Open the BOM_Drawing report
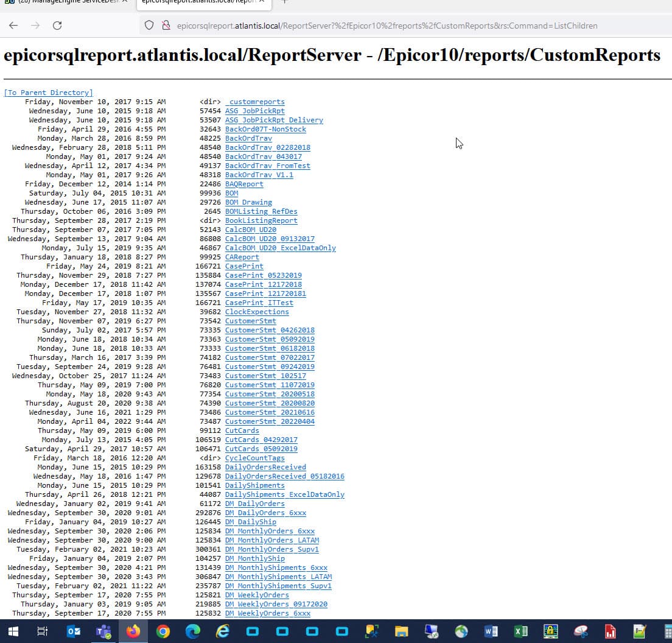The width and height of the screenshot is (672, 643). (248, 202)
